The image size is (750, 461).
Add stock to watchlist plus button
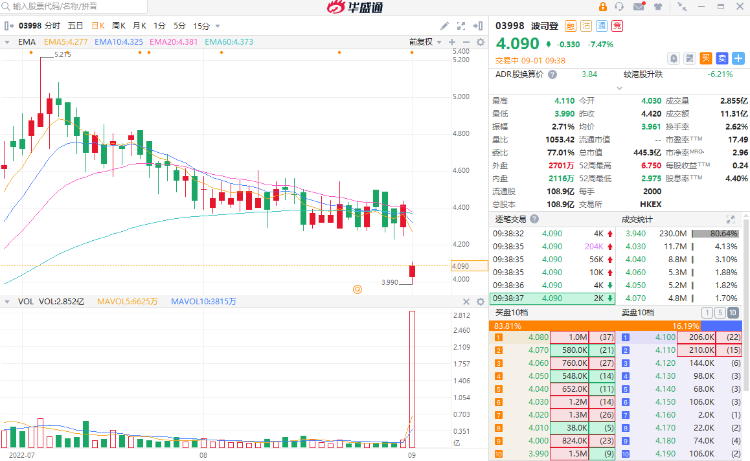pyautogui.click(x=738, y=58)
